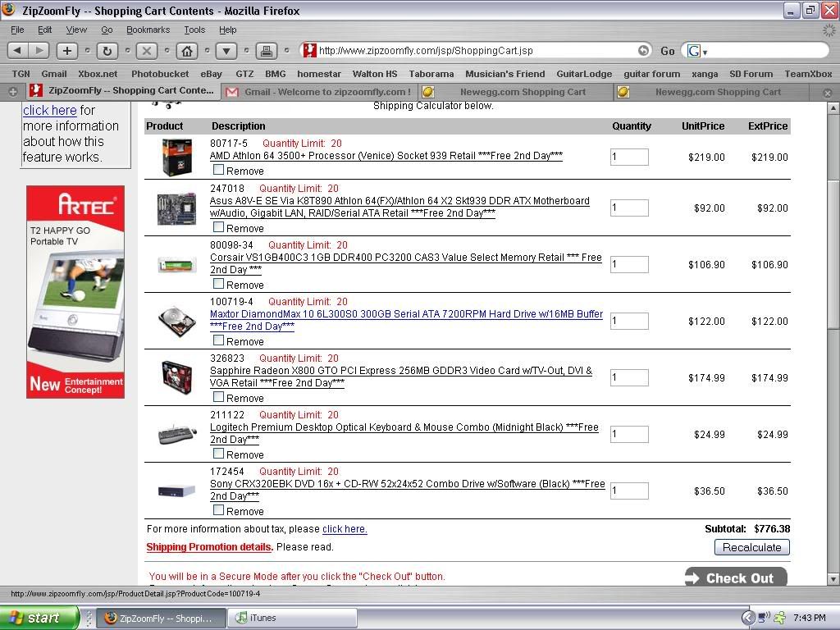Image resolution: width=840 pixels, height=630 pixels.
Task: Open the Shipping Promotion details link
Action: pos(209,547)
